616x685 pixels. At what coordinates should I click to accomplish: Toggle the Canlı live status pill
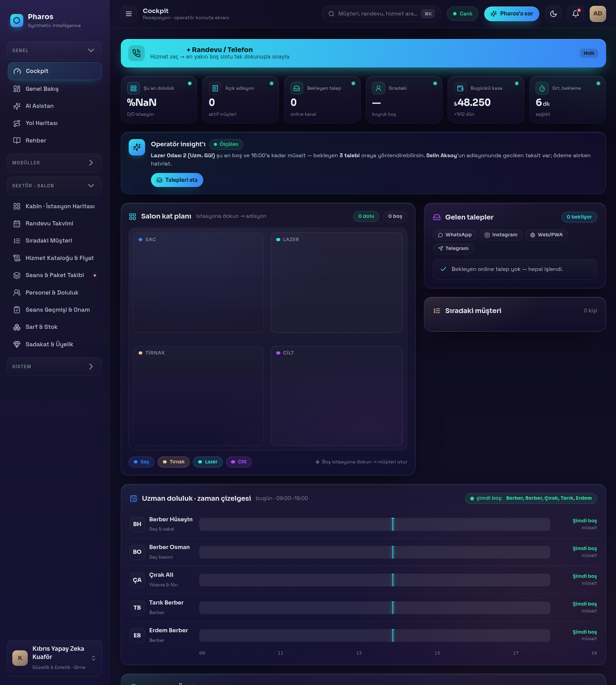(462, 14)
